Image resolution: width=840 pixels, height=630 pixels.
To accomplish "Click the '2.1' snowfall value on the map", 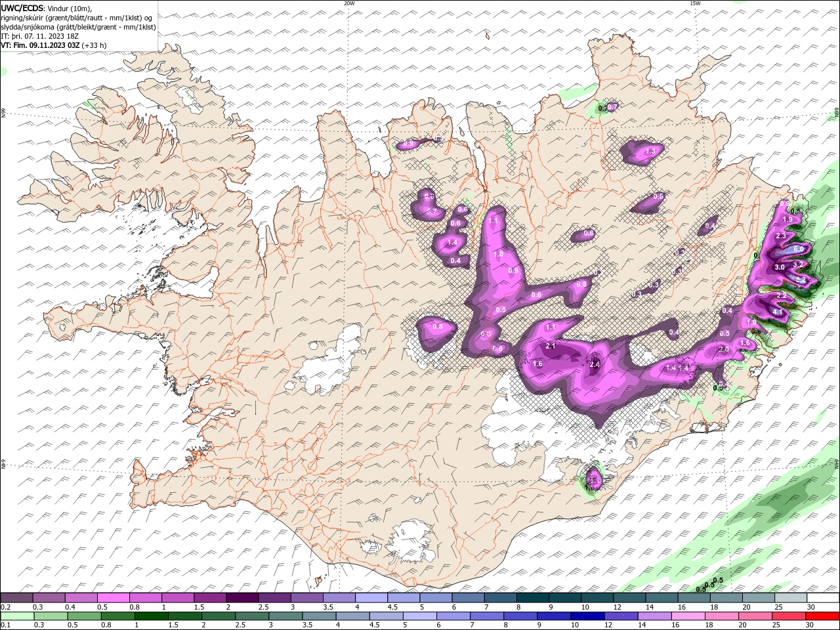I will coord(551,346).
